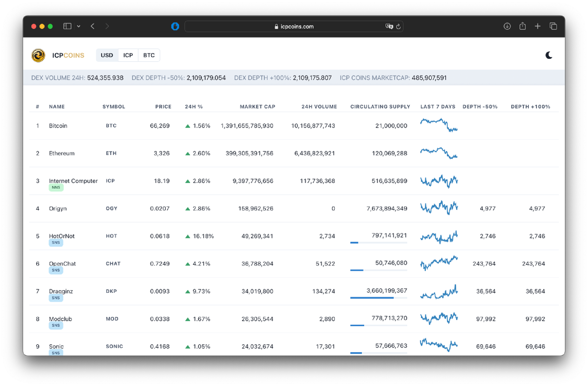Reload the page with refresh icon
588x386 pixels.
[398, 26]
